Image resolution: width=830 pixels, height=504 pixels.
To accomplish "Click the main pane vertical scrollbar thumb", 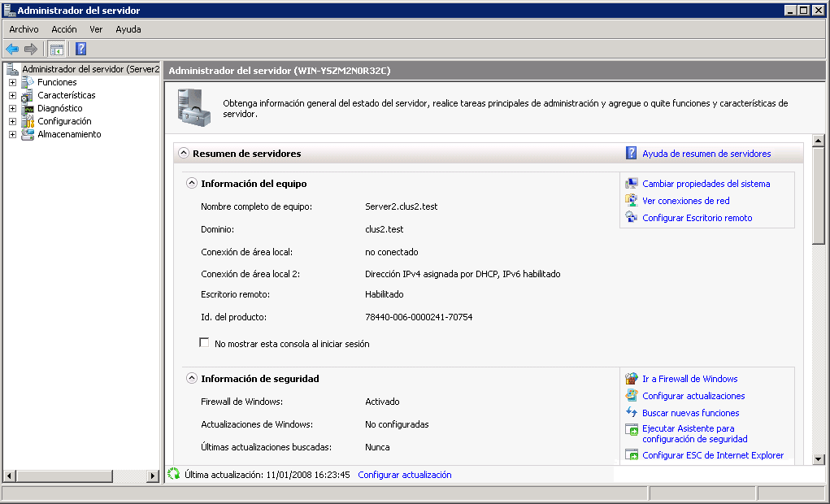I will pos(819,195).
